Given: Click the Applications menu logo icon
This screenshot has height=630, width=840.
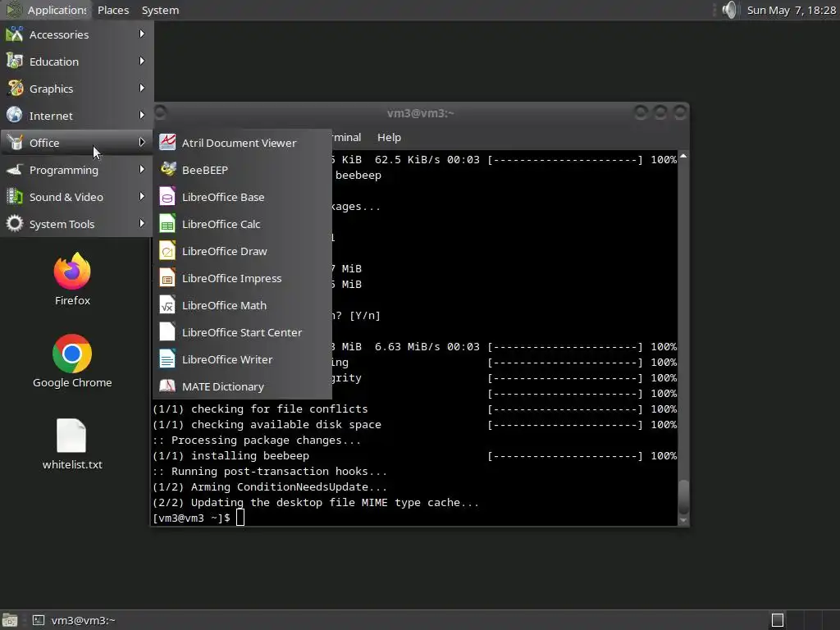Looking at the screenshot, I should pyautogui.click(x=14, y=10).
